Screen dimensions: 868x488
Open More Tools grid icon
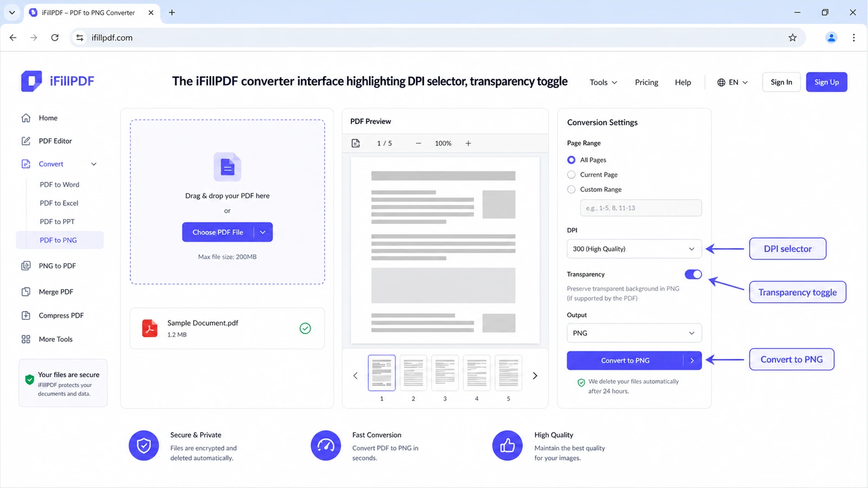click(25, 339)
